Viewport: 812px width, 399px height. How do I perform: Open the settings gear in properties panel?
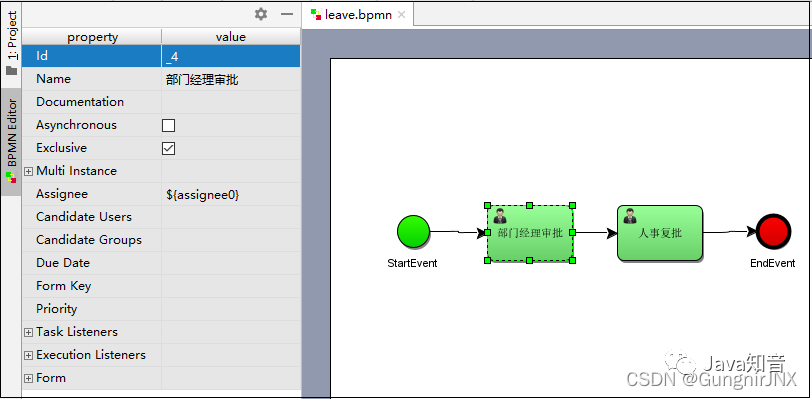[261, 14]
